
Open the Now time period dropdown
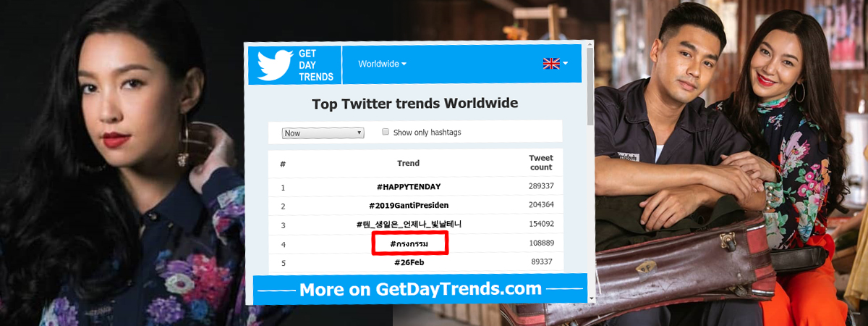[x=323, y=133]
